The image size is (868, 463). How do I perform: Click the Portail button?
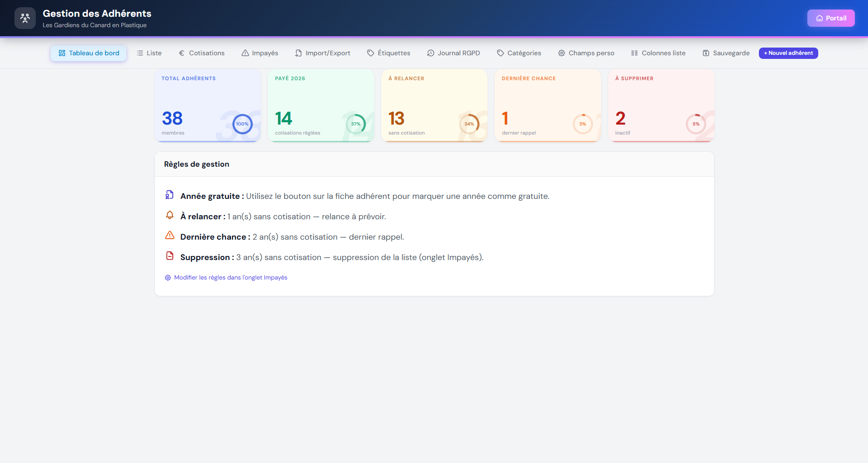(x=831, y=18)
